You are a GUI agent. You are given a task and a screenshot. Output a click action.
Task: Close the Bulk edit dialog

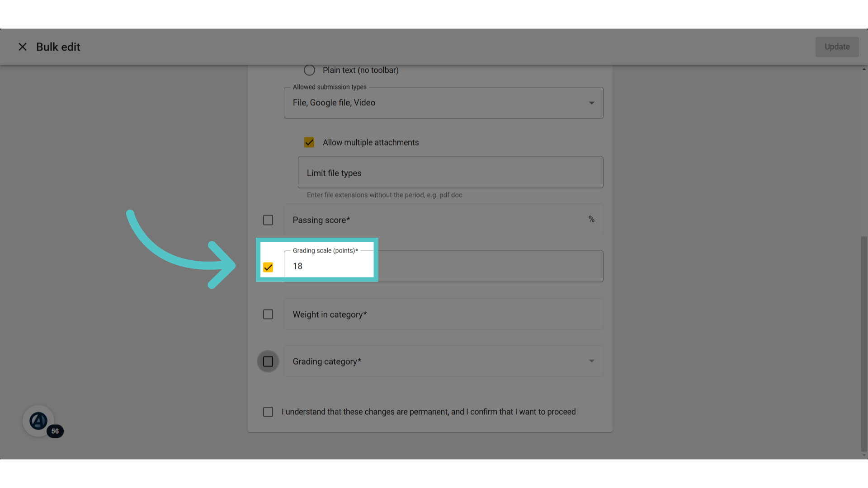[23, 47]
